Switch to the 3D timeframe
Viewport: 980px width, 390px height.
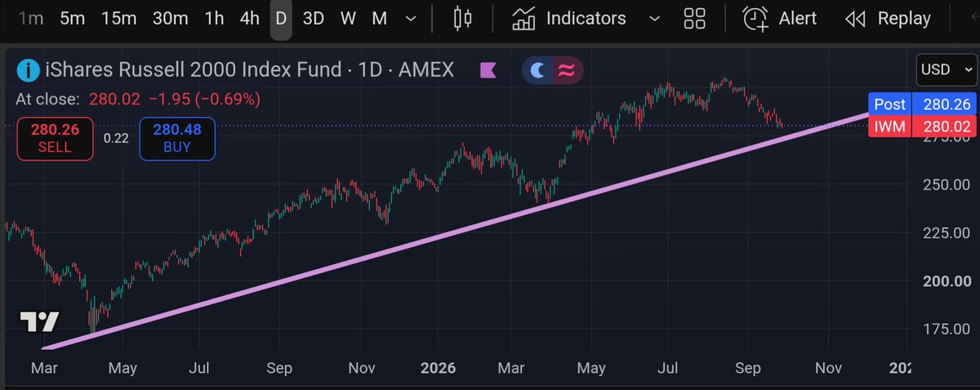pyautogui.click(x=314, y=18)
